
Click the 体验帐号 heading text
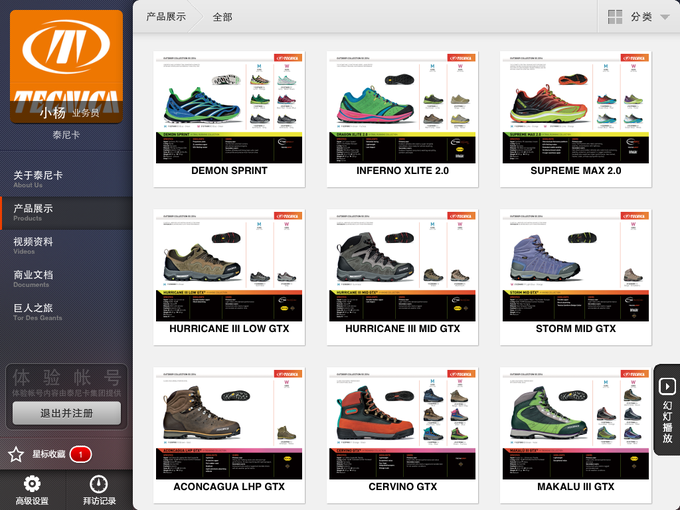coord(66,377)
